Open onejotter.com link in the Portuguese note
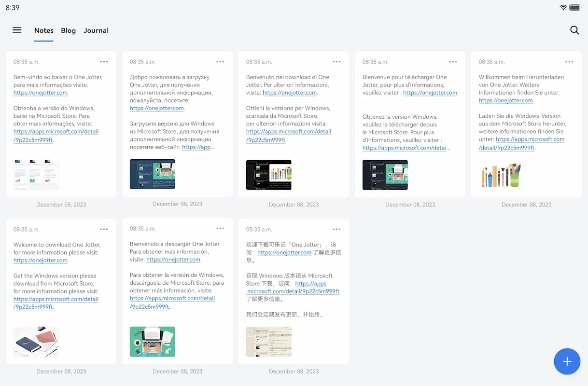The image size is (588, 386). [x=41, y=93]
